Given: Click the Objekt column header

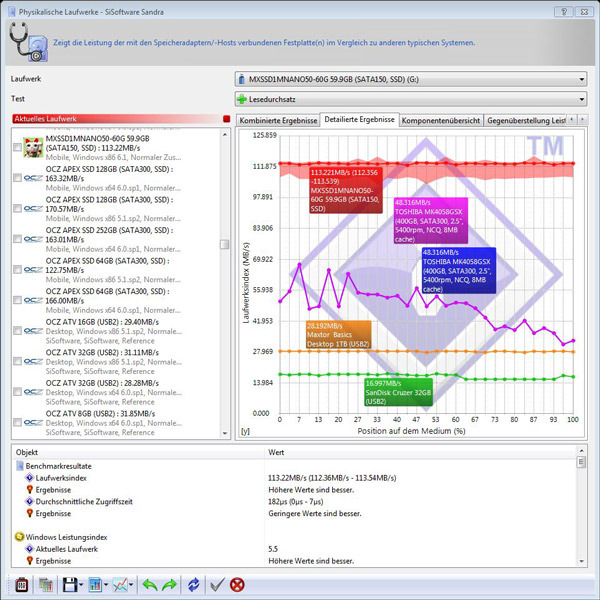Looking at the screenshot, I should pos(138,452).
